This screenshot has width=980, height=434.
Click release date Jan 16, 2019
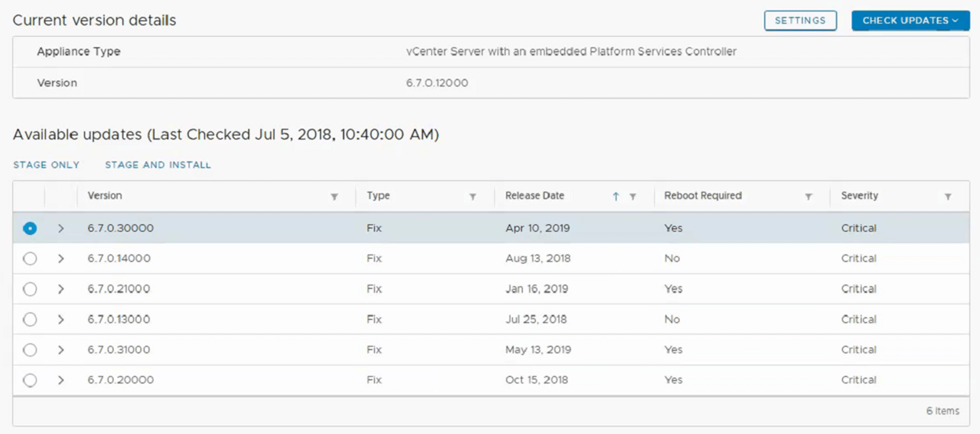tap(536, 289)
